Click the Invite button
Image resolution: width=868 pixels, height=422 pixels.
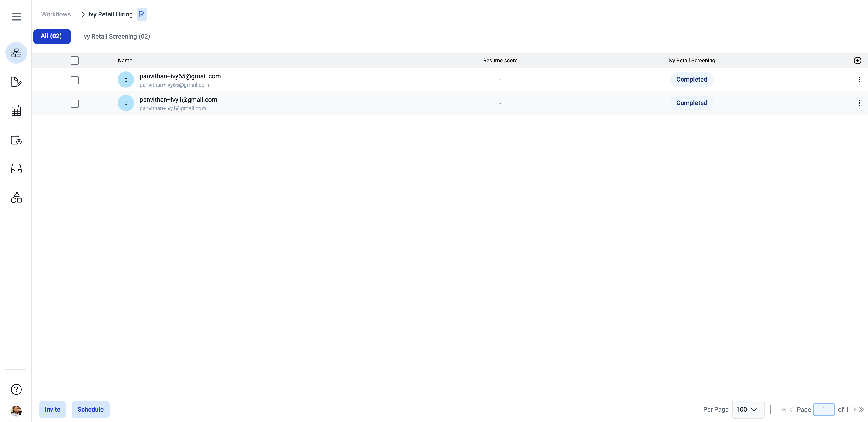(x=53, y=410)
